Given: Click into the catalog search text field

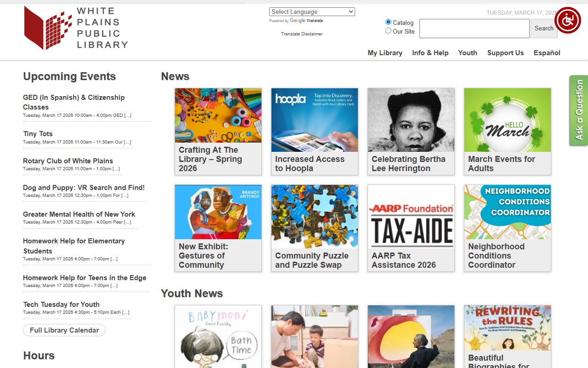Looking at the screenshot, I should [x=474, y=29].
